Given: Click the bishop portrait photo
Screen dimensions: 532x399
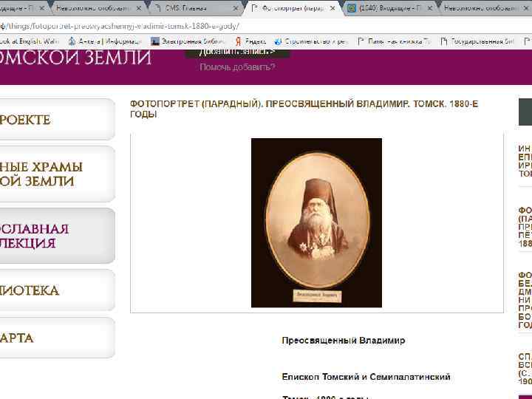Looking at the screenshot, I should pos(316,222).
